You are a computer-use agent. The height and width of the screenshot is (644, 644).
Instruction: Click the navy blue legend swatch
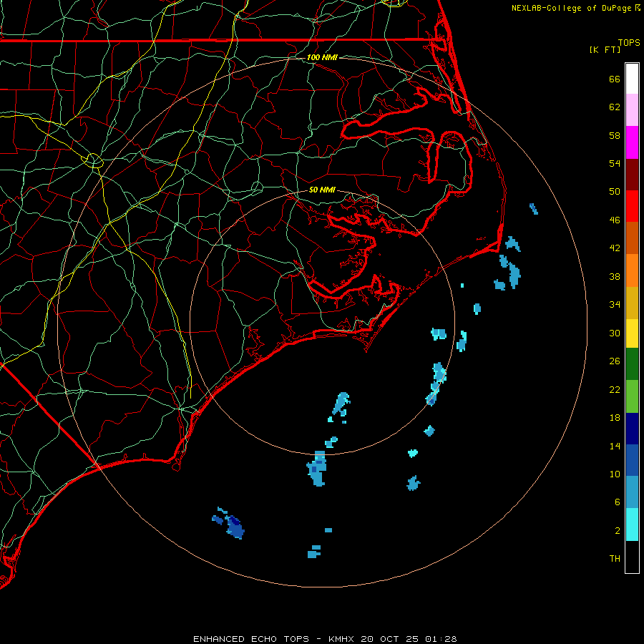632,429
